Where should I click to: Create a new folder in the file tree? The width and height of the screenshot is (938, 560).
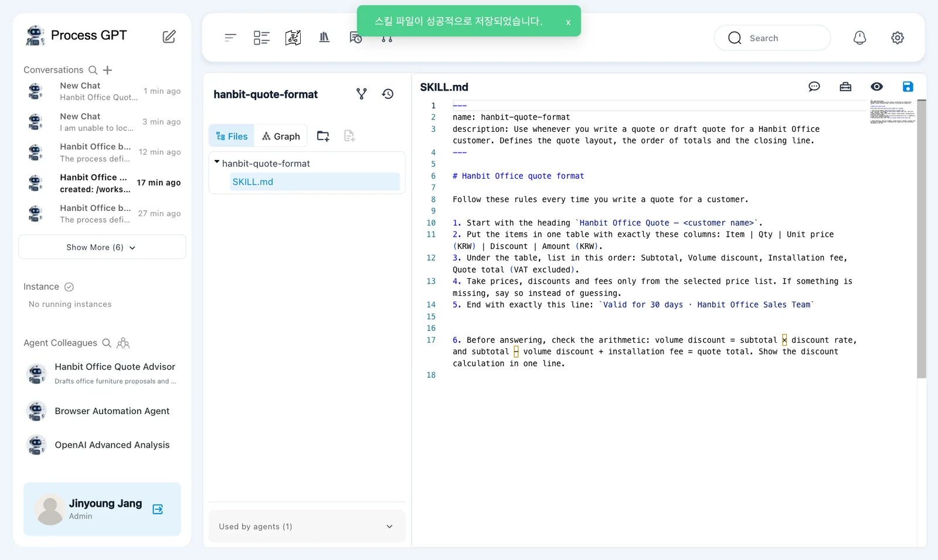pos(323,136)
